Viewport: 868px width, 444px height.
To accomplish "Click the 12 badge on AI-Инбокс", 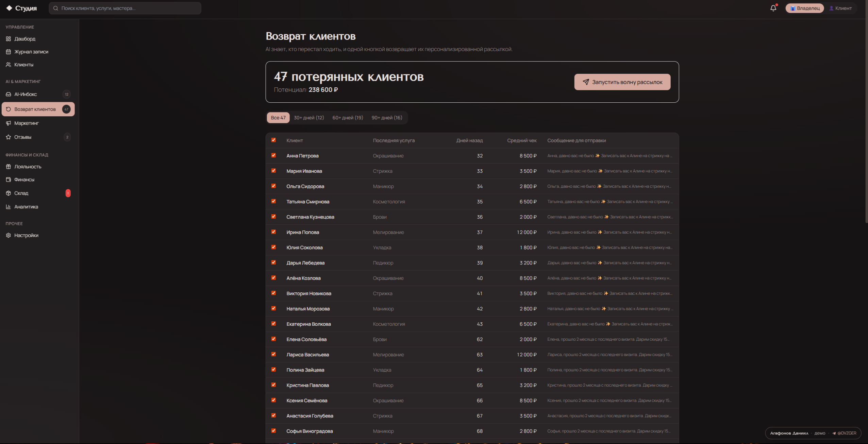I will pos(67,94).
